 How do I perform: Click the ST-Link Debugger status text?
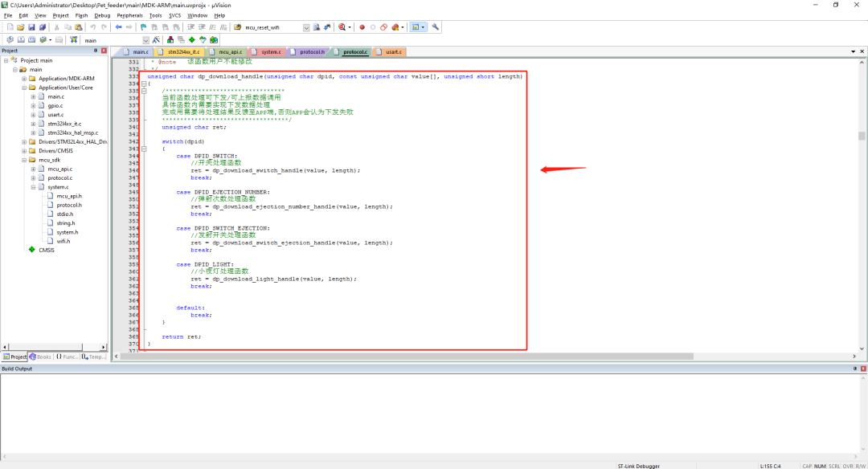click(x=638, y=466)
